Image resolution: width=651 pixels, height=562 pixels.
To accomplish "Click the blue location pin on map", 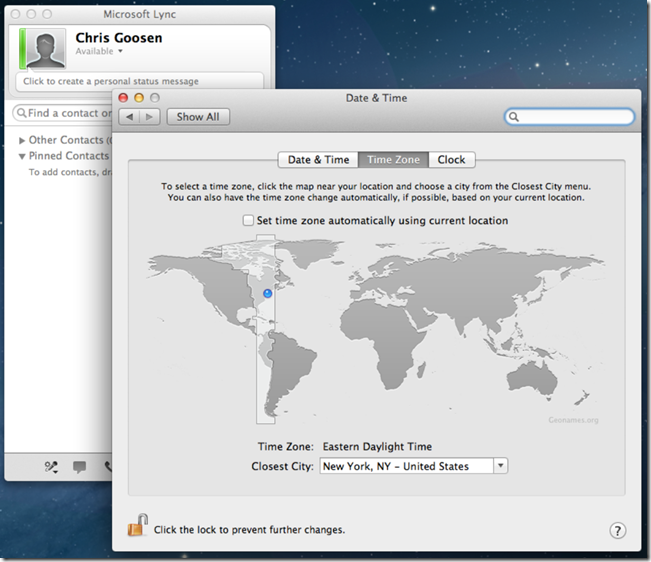I will [268, 293].
